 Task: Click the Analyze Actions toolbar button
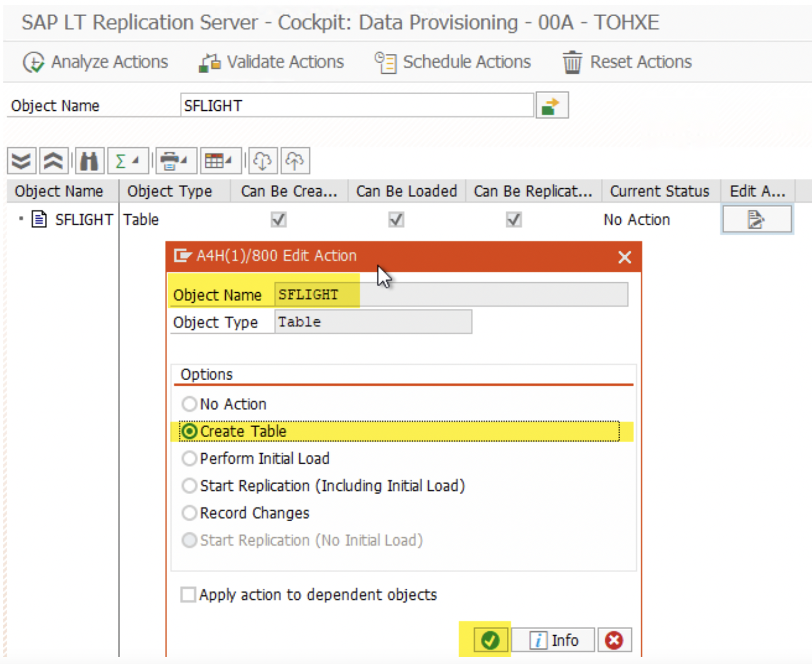(95, 62)
